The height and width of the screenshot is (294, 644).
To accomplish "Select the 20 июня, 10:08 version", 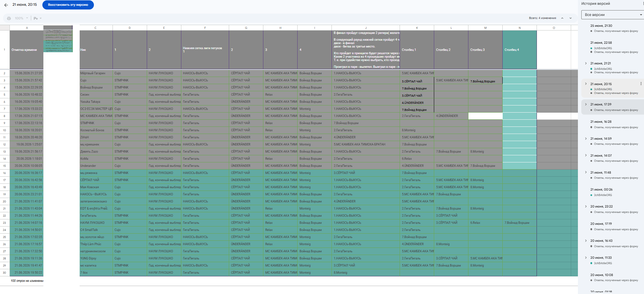I will pos(613,277).
